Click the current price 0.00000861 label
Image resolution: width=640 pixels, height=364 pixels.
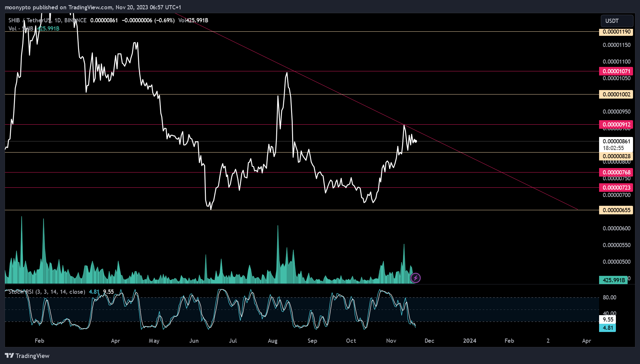tap(616, 141)
